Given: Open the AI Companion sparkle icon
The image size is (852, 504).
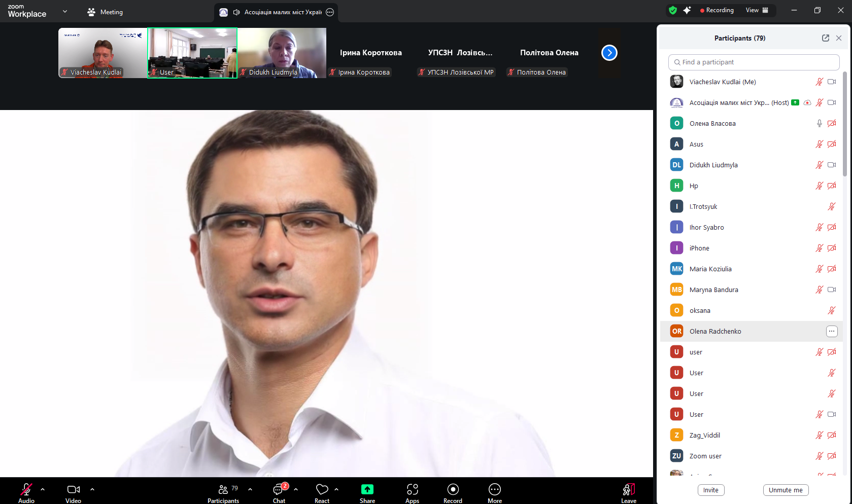Looking at the screenshot, I should (x=687, y=10).
